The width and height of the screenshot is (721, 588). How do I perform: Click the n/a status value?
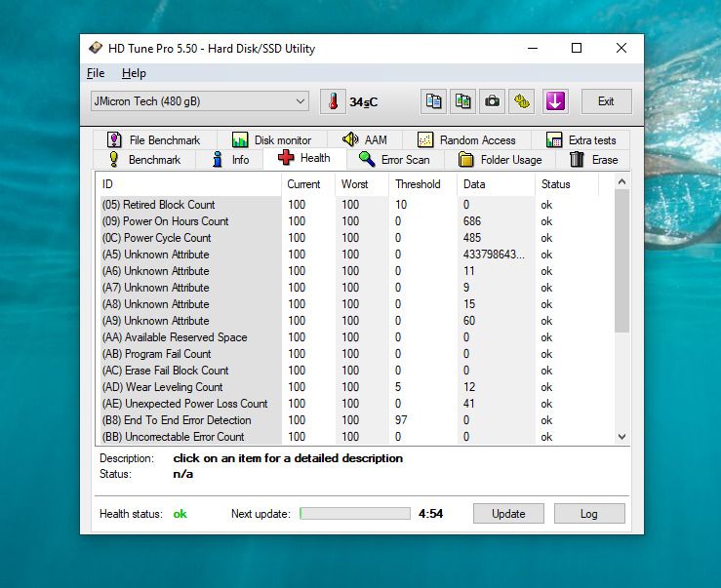pos(182,474)
